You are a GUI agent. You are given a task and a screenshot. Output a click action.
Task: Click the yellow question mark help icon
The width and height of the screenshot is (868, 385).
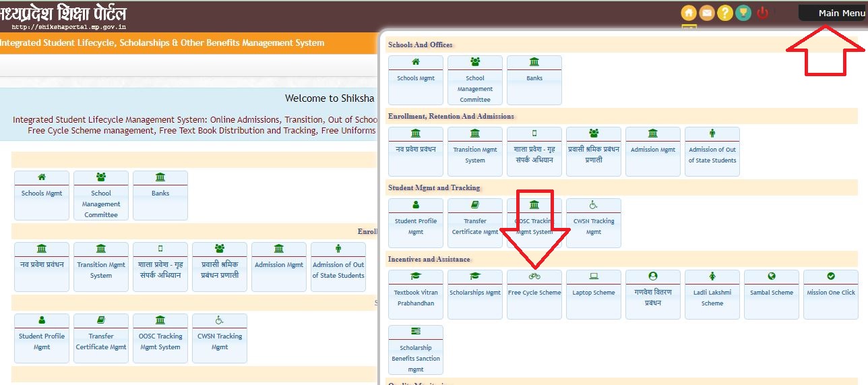[725, 13]
